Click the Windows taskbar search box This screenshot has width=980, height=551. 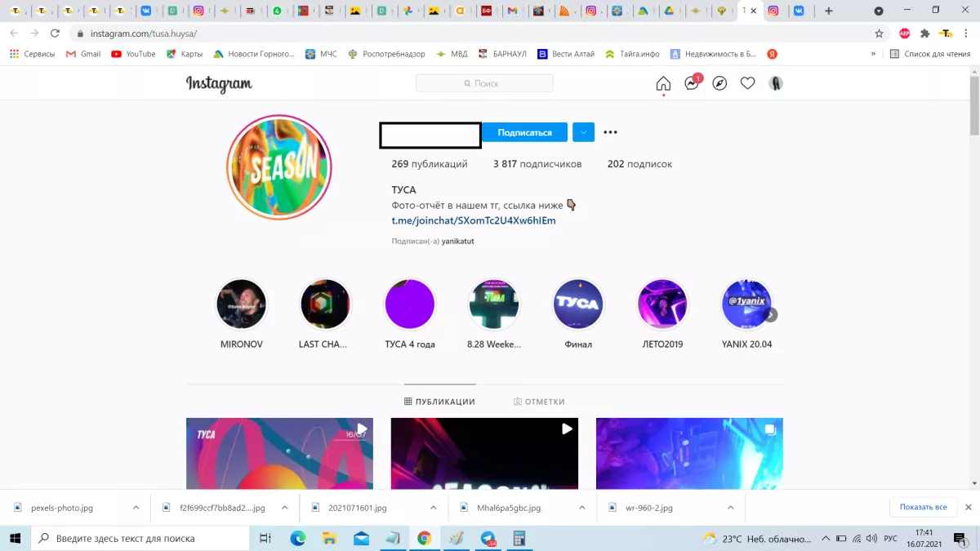(140, 539)
